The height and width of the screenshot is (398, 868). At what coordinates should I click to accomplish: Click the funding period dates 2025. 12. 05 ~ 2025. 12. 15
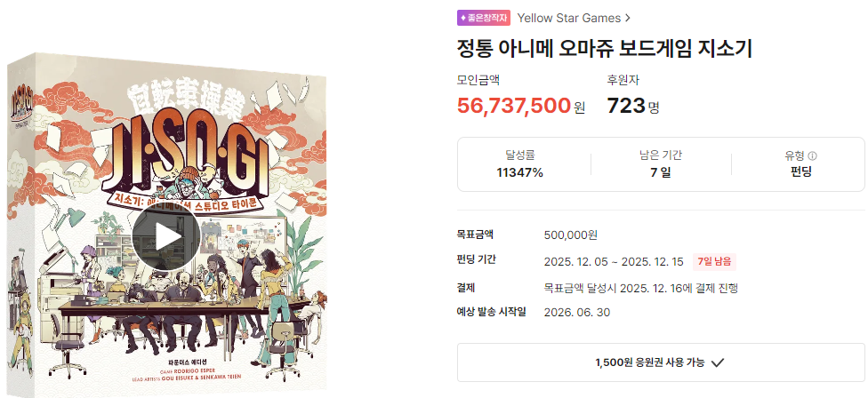pyautogui.click(x=613, y=261)
